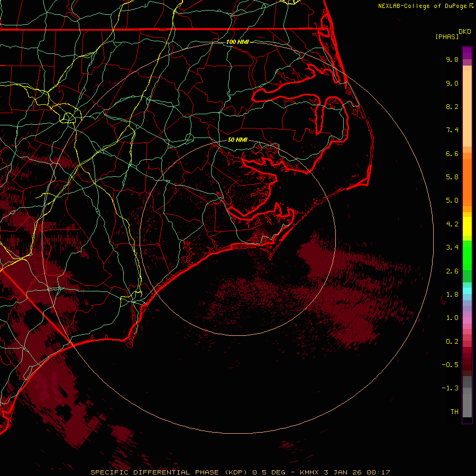Click "0.5 DEG" elevation text in caption

269,472
